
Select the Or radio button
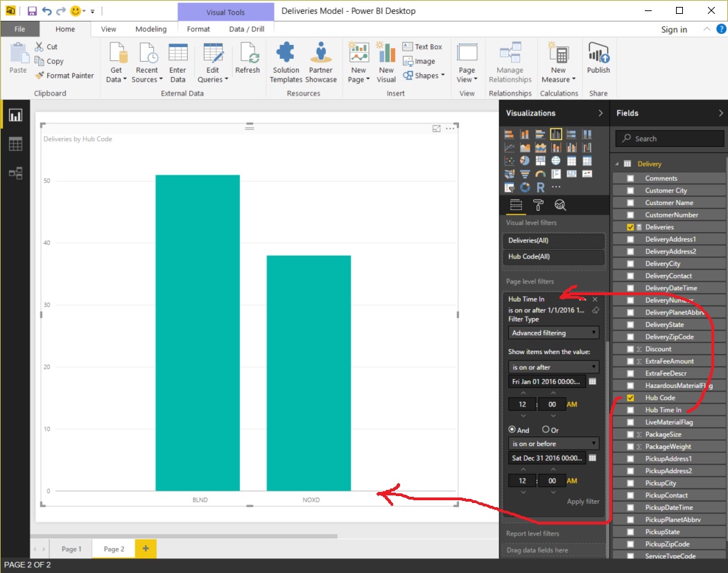(x=546, y=430)
